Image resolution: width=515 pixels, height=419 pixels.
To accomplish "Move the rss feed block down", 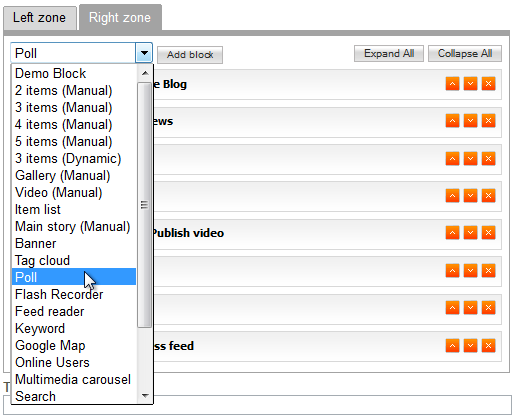I will click(x=470, y=346).
